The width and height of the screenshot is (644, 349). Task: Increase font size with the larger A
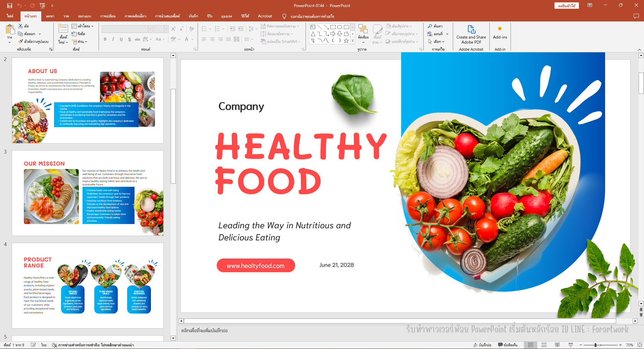[173, 29]
